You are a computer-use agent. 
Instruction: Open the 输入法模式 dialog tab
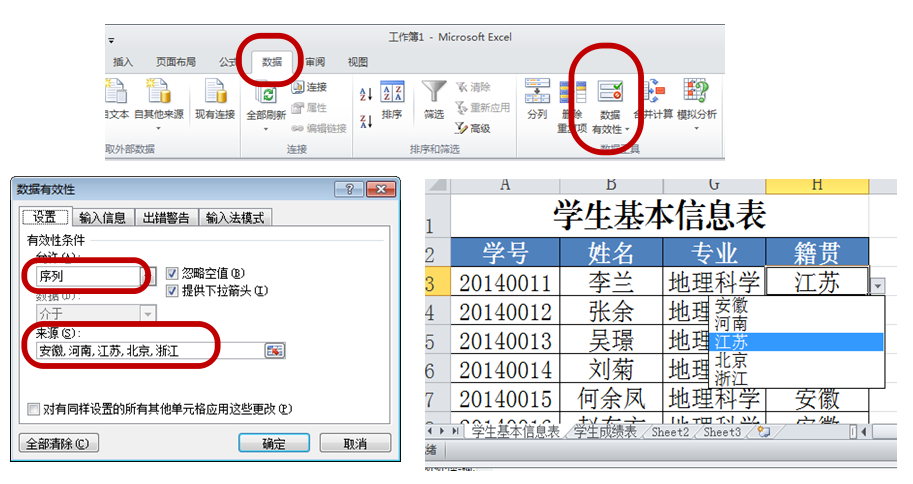click(x=235, y=217)
